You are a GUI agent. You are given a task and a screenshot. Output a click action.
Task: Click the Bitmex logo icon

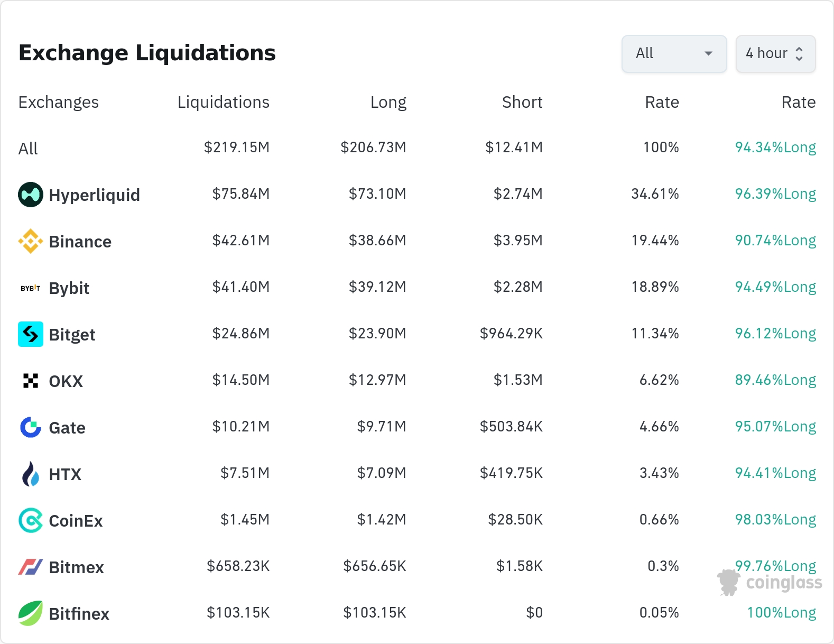click(31, 567)
